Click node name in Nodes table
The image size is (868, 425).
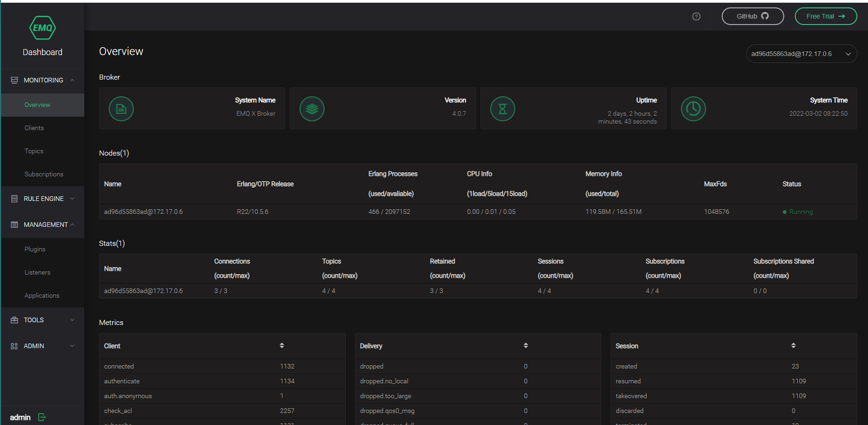point(144,212)
